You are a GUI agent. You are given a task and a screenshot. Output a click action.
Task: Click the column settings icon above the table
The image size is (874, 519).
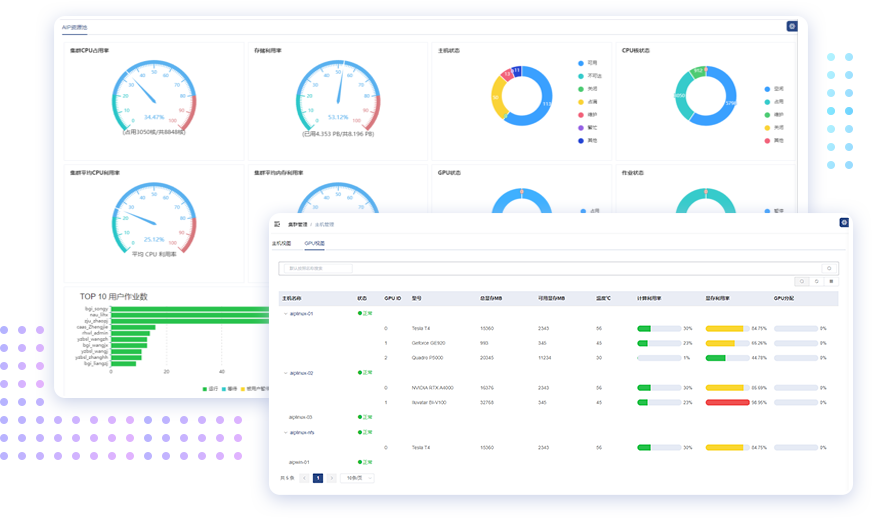click(831, 282)
